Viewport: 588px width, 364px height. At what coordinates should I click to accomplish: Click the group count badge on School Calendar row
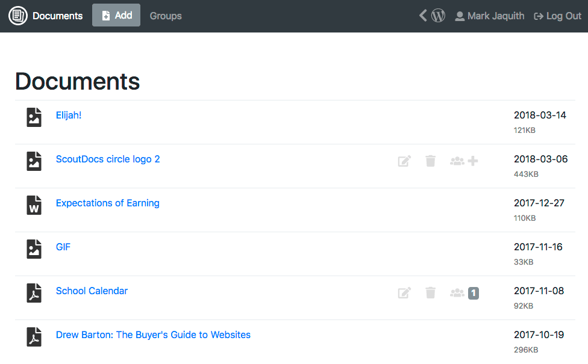473,293
